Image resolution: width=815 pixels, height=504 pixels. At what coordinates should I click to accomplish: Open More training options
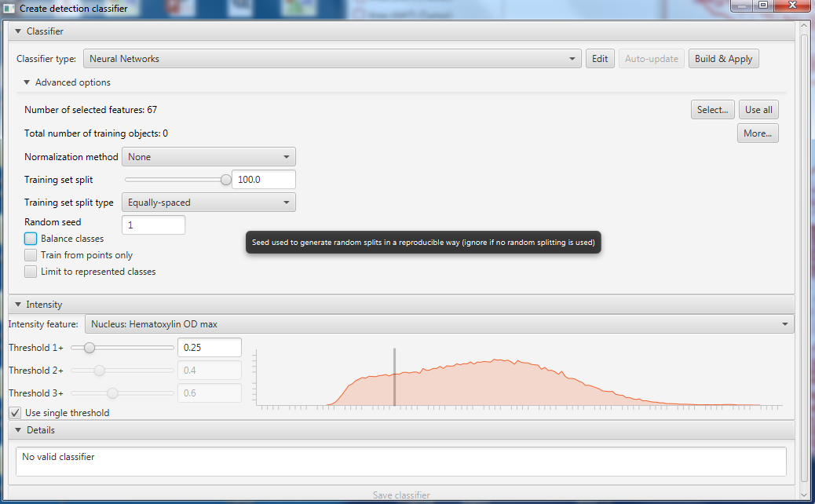756,133
